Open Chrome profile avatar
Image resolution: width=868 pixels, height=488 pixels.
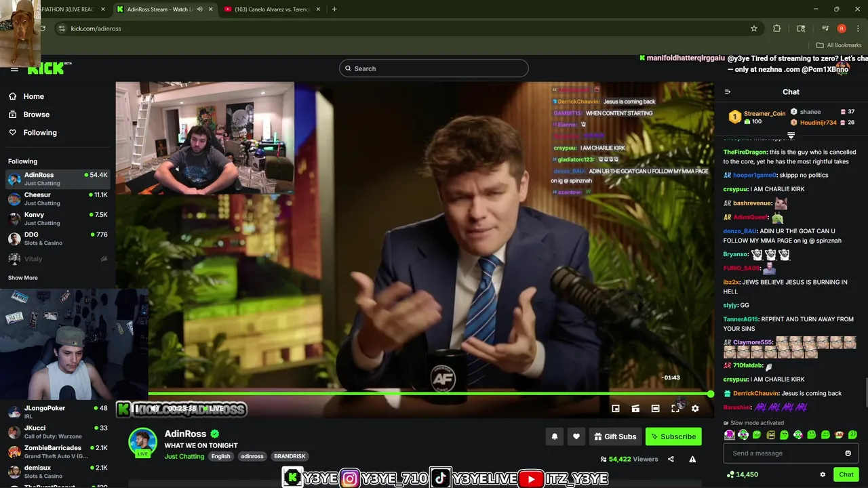tap(842, 28)
